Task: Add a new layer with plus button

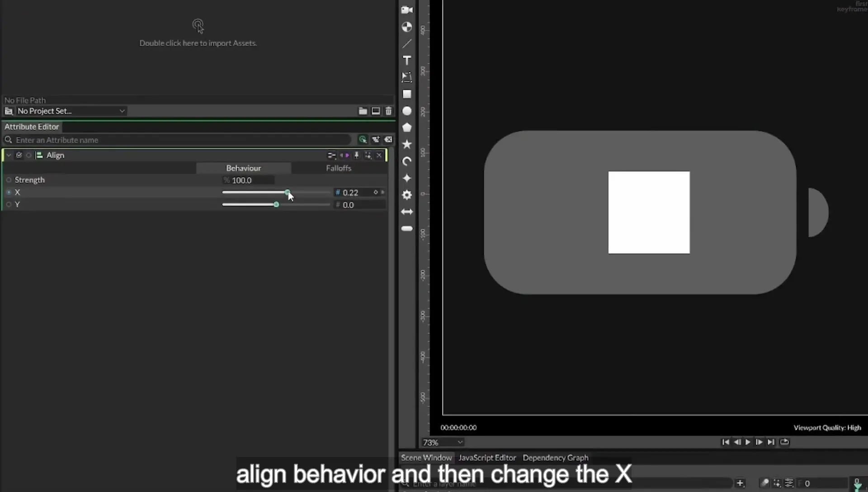Action: (x=740, y=483)
